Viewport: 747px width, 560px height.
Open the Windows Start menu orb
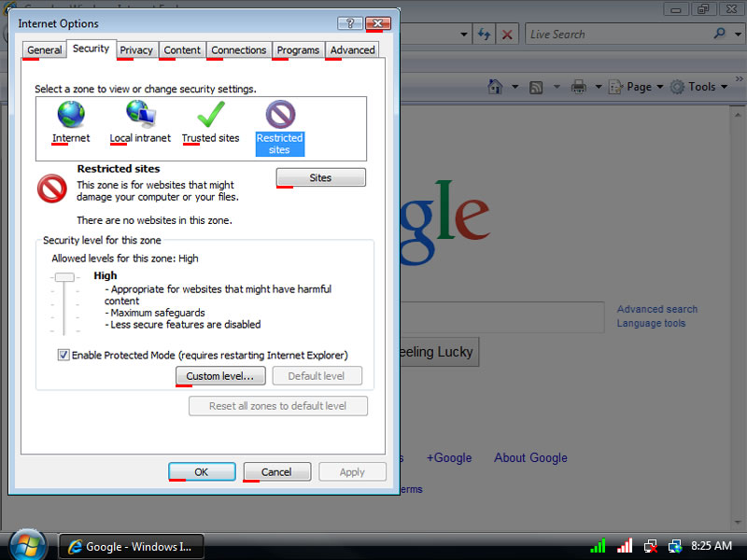point(27,544)
